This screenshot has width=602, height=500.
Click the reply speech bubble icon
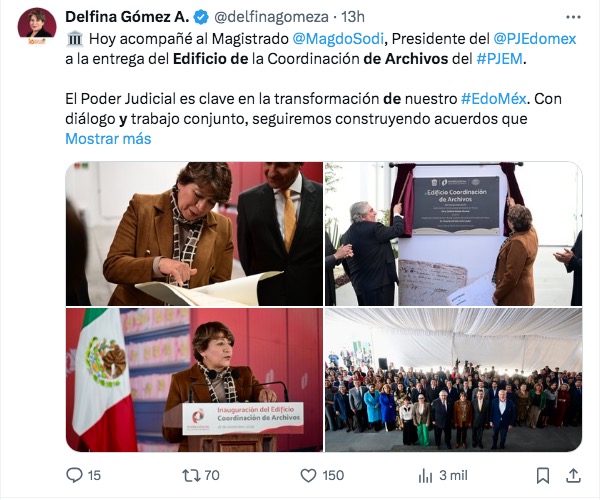(74, 475)
